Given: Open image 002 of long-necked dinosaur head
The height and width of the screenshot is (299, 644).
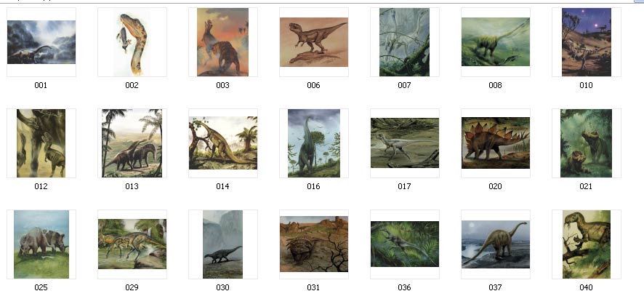Looking at the screenshot, I should 132,42.
